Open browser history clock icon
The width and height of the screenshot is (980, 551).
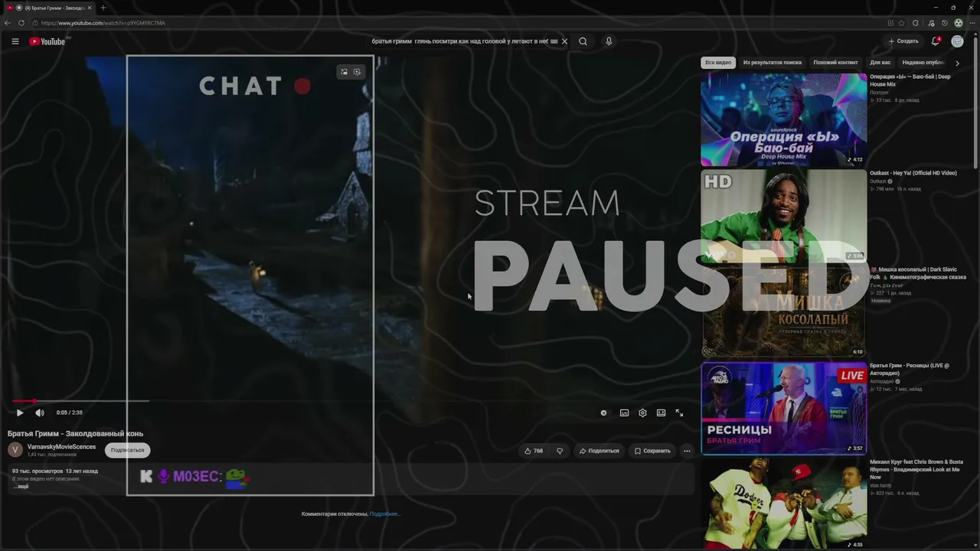tap(945, 23)
